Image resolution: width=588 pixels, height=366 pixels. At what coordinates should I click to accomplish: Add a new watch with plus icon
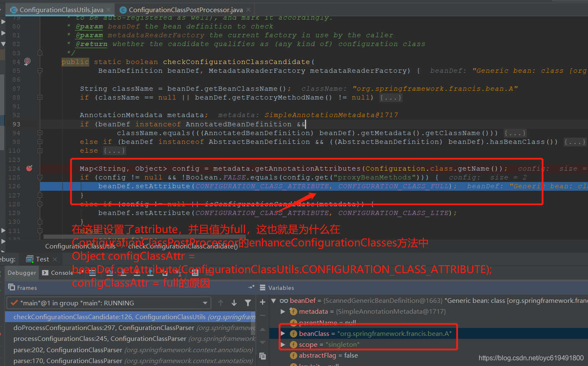pos(263,302)
